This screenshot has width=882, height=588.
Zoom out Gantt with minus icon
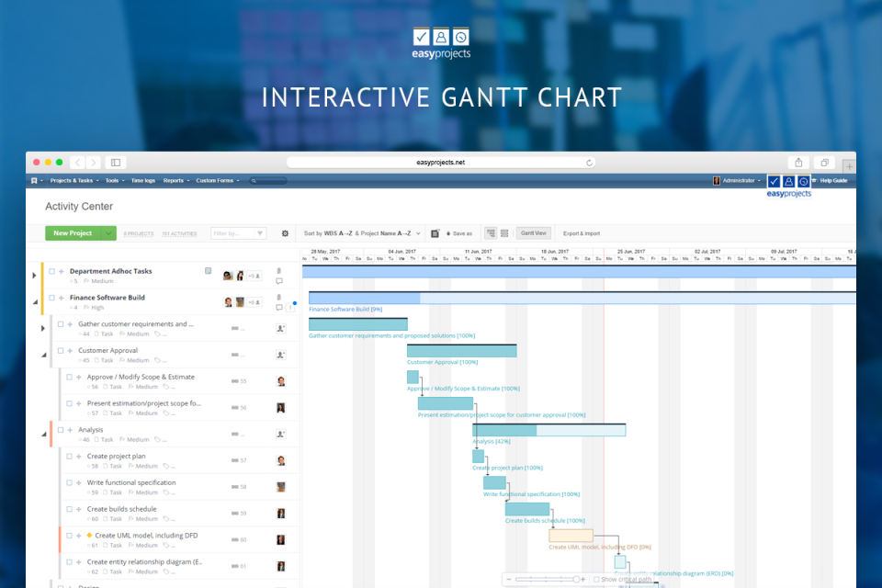508,579
